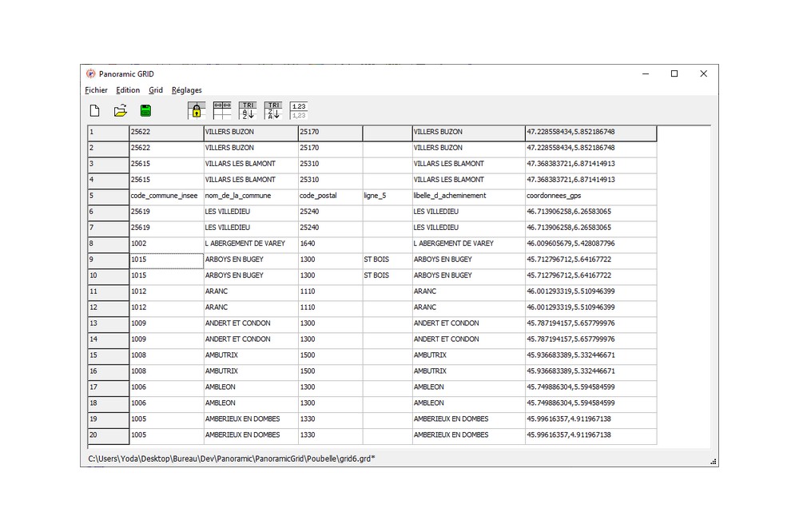
Task: Open the Edition menu
Action: (128, 90)
